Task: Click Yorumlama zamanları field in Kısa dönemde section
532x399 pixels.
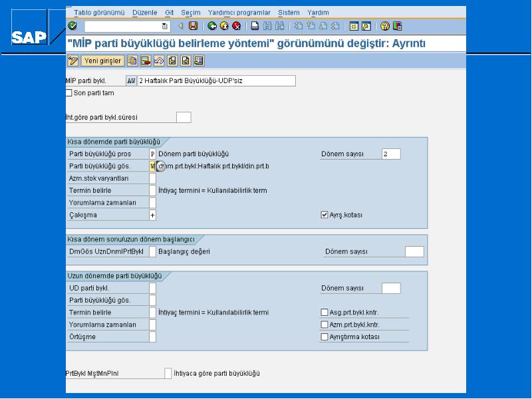Action: 153,203
